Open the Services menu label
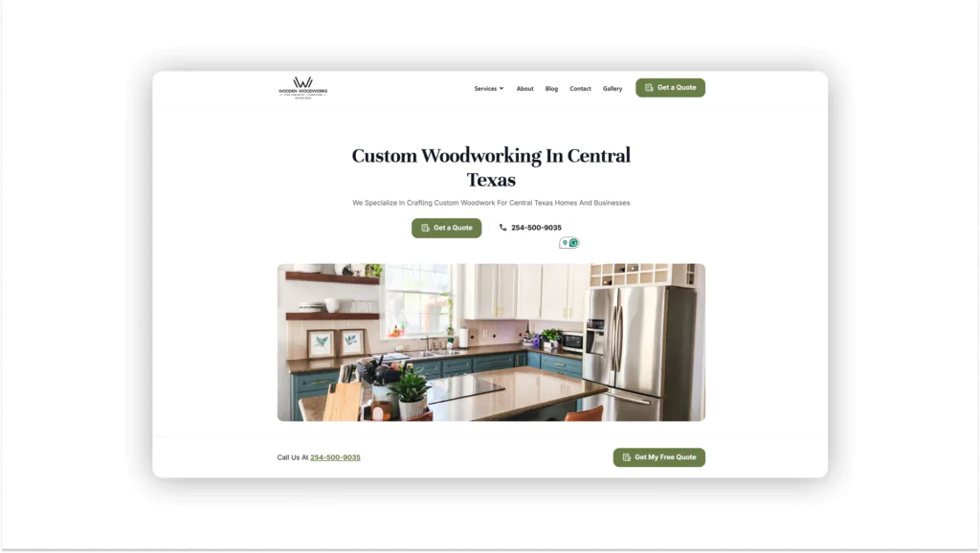Screen dimensions: 980x553 pyautogui.click(x=485, y=89)
